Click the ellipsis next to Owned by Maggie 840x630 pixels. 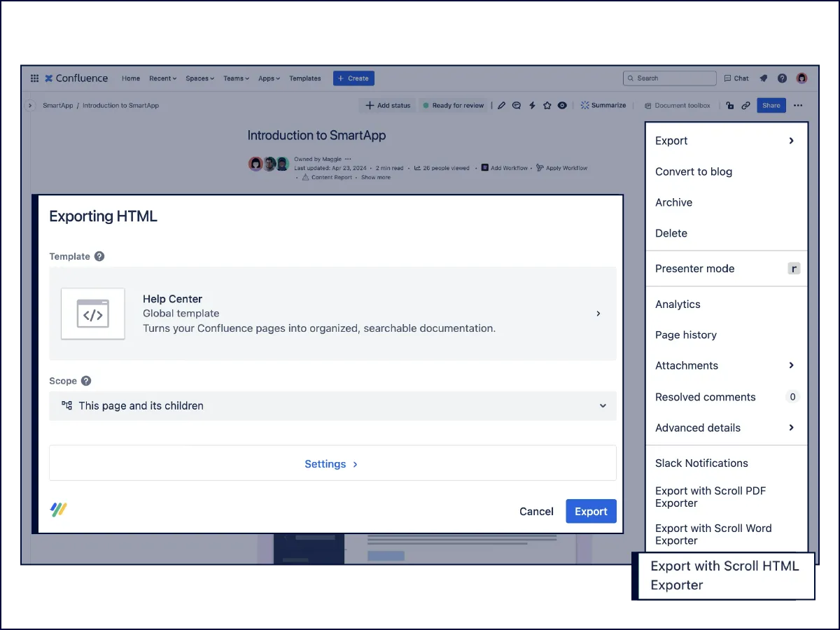coord(348,159)
